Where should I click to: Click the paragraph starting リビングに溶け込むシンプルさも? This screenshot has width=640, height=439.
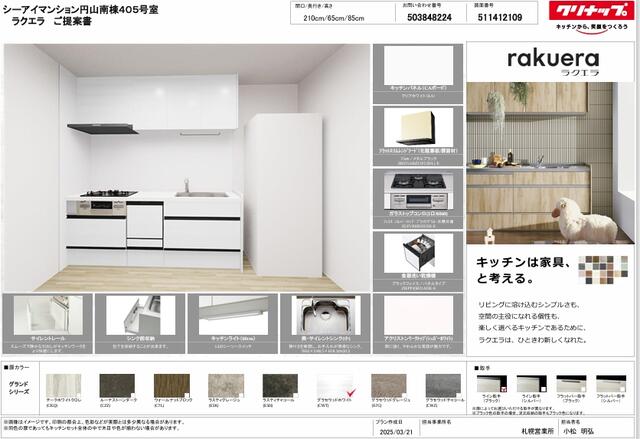pos(533,322)
